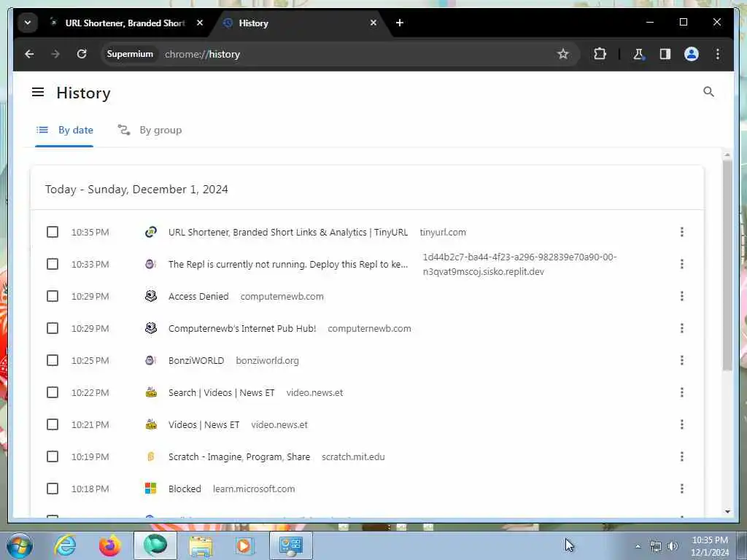Switch to the URL Shortener tab
Screen dimensions: 747x560
pyautogui.click(x=125, y=23)
